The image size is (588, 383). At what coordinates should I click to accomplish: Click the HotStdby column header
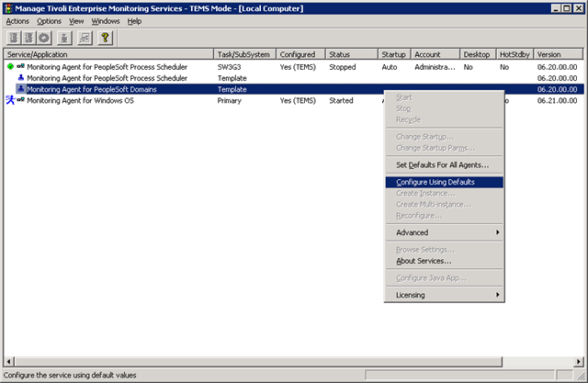click(514, 54)
